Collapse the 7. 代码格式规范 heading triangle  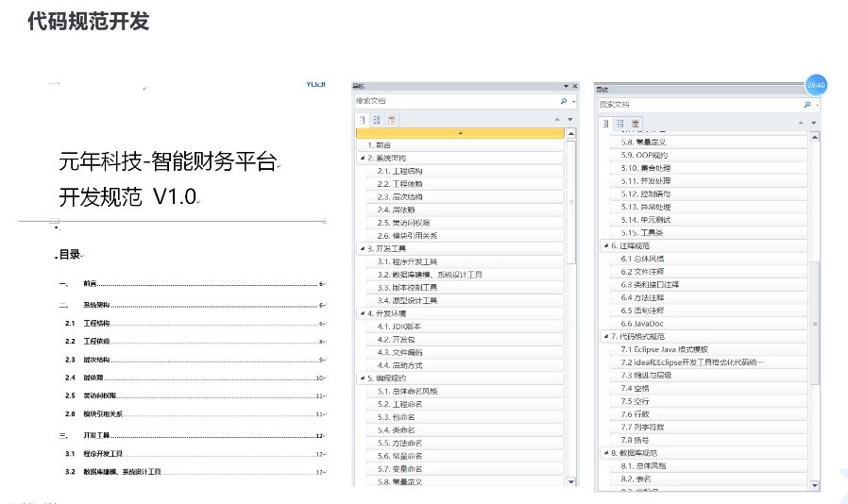605,336
